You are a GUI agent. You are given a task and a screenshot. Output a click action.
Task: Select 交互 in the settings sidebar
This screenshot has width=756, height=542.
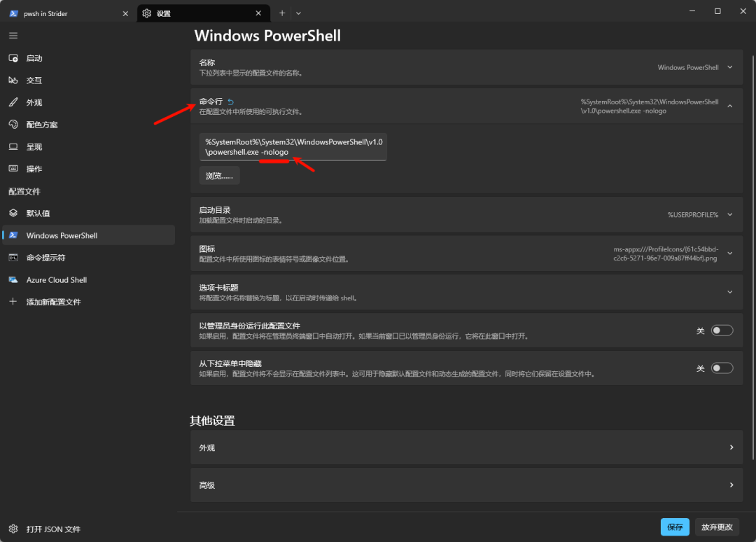[89, 81]
